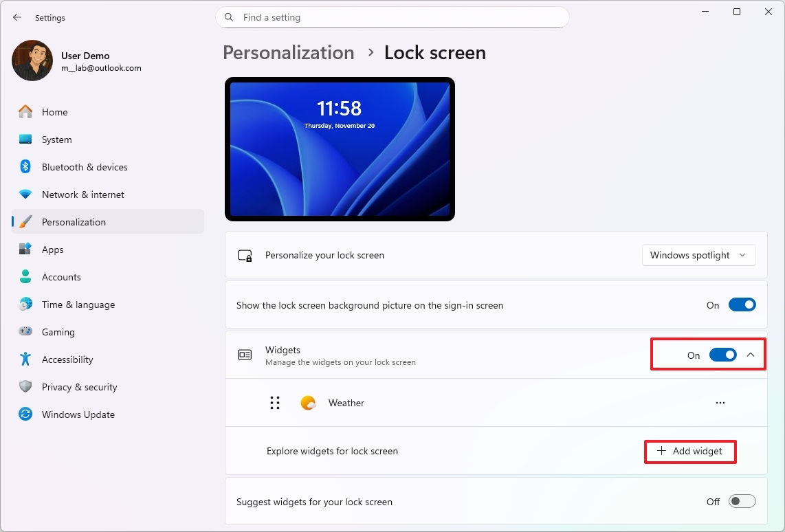
Task: Navigate to Personalization via breadcrumb
Action: pyautogui.click(x=288, y=52)
